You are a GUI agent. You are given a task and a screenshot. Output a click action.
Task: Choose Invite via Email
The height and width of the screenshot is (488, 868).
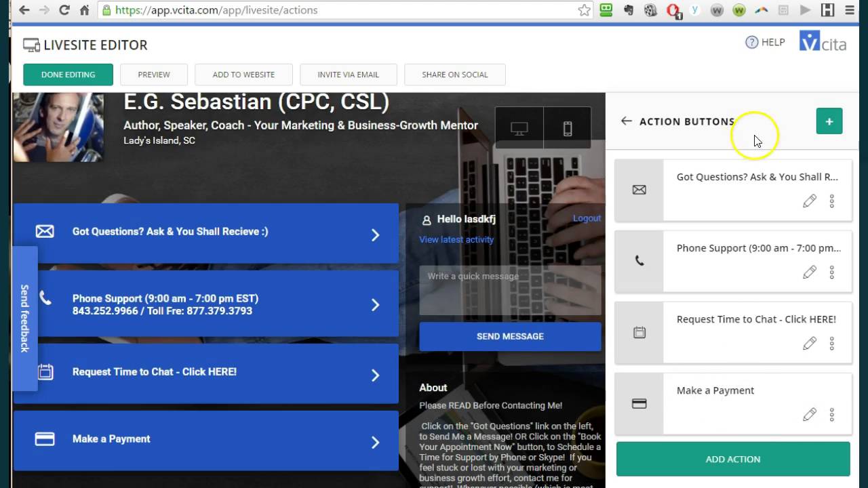point(349,75)
